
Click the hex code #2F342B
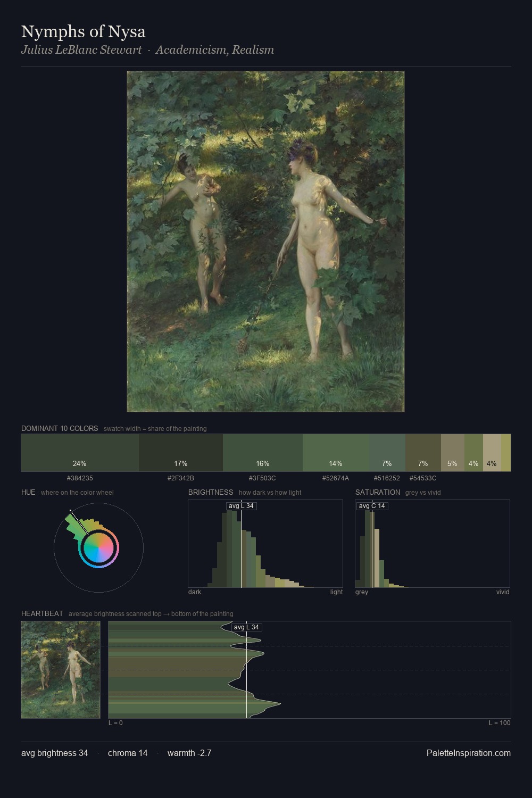click(181, 478)
